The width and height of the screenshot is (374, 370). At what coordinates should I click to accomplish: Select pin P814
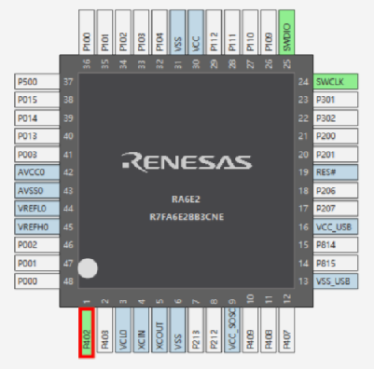335,245
